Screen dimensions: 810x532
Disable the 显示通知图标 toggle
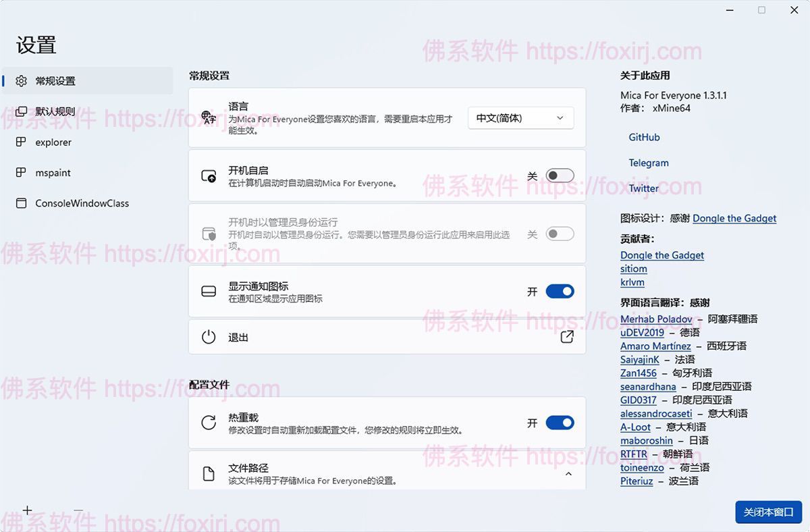558,291
